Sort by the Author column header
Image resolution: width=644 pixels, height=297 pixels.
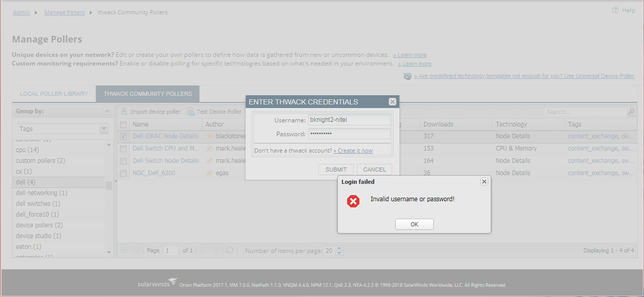pos(224,124)
